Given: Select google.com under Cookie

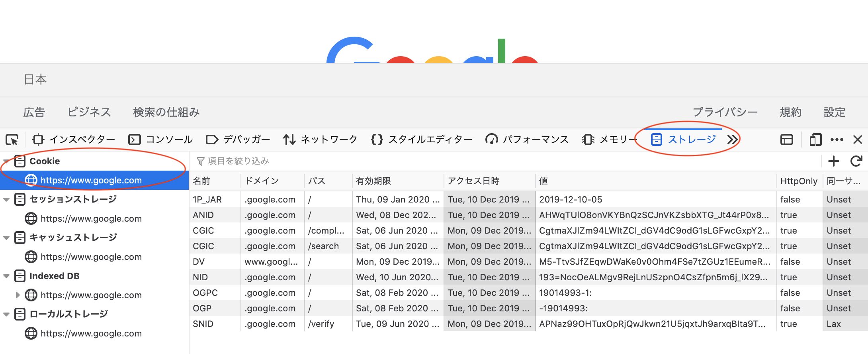Looking at the screenshot, I should 94,180.
